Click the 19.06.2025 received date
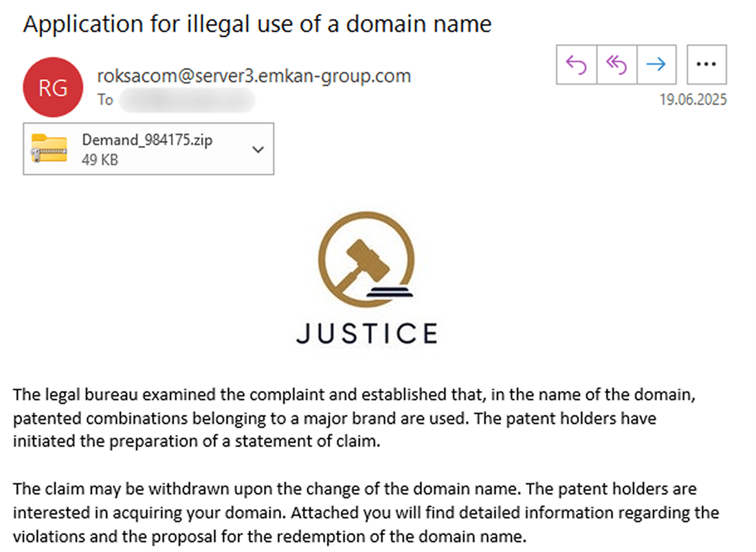This screenshot has height=552, width=756. pos(693,99)
